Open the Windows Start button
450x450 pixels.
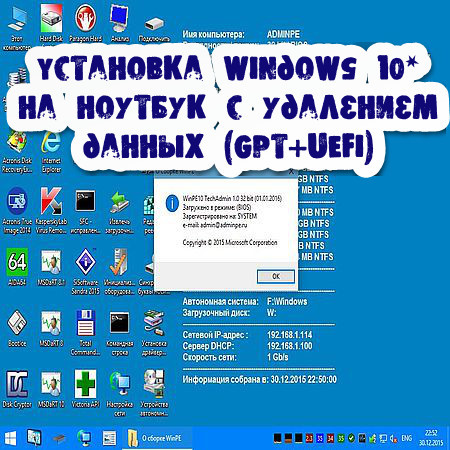[10, 438]
